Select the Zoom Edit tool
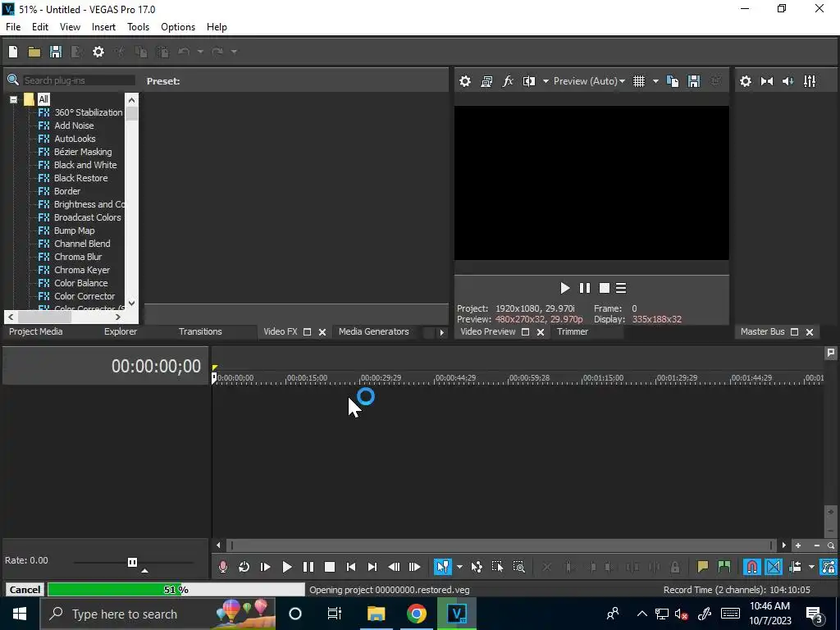840x630 pixels. tap(518, 567)
